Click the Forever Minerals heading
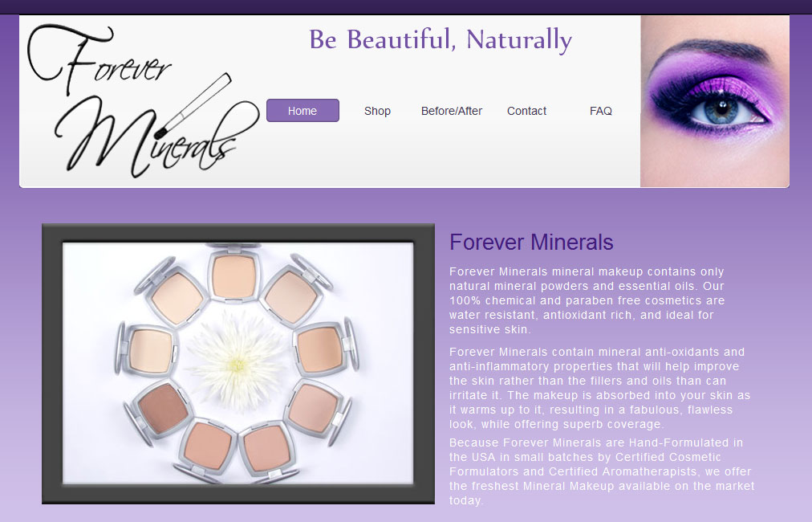Screen dimensions: 812x522 (531, 242)
